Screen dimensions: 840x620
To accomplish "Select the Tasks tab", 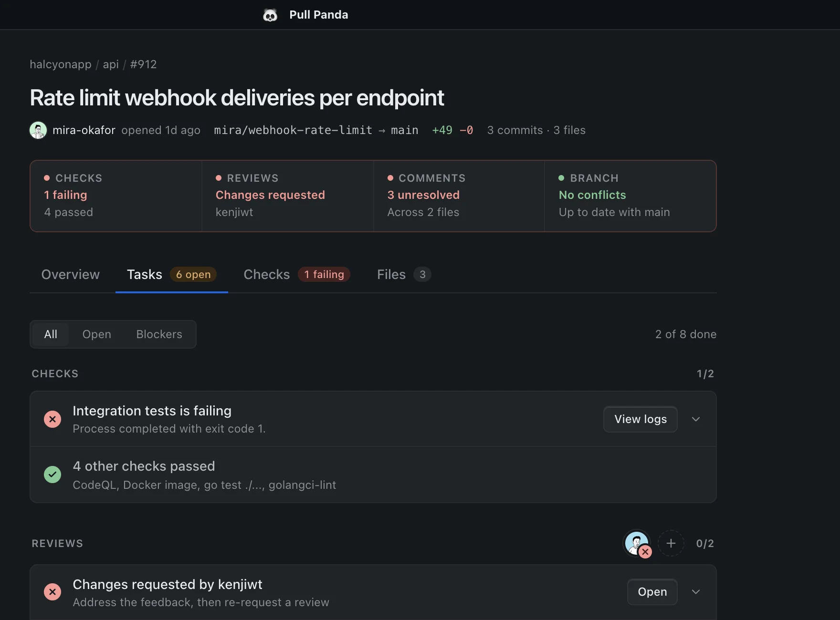I will (x=172, y=275).
